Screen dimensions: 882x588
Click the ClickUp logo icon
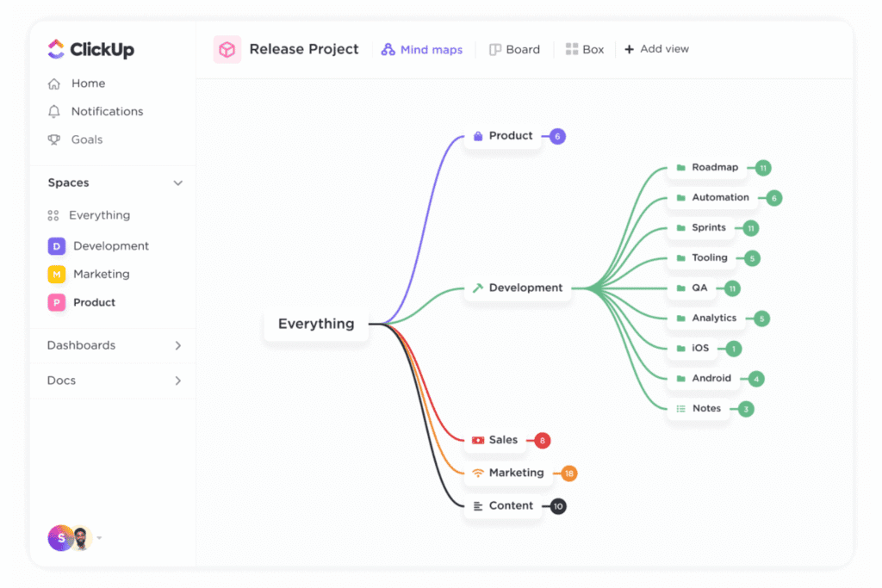(56, 49)
